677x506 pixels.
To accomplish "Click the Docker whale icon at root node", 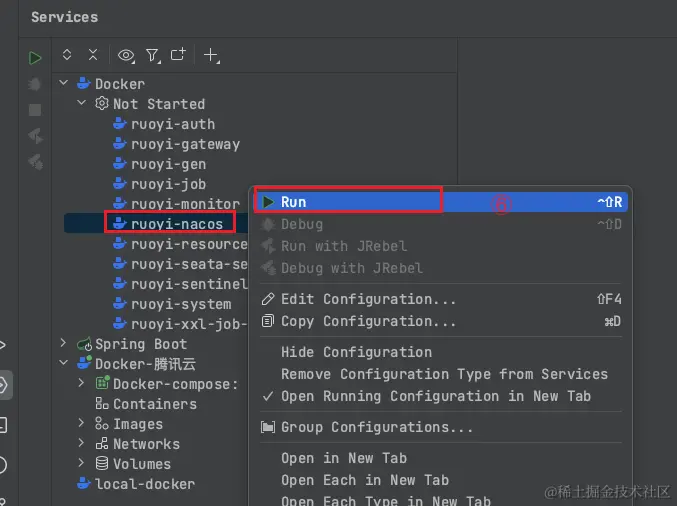I will pyautogui.click(x=84, y=83).
